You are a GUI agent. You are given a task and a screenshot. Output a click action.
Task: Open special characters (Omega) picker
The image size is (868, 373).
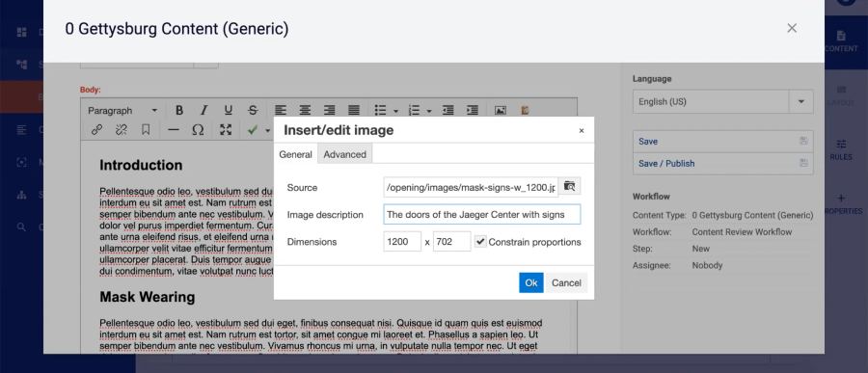[198, 129]
